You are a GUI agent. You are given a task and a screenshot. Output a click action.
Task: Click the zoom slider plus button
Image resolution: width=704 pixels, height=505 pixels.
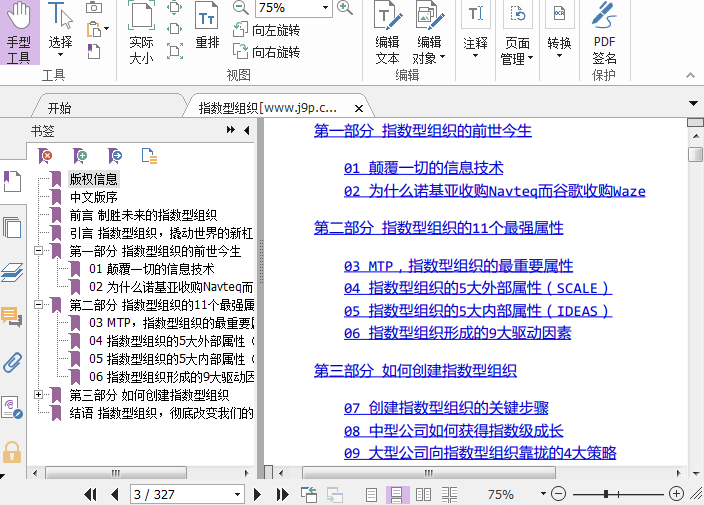pyautogui.click(x=676, y=494)
